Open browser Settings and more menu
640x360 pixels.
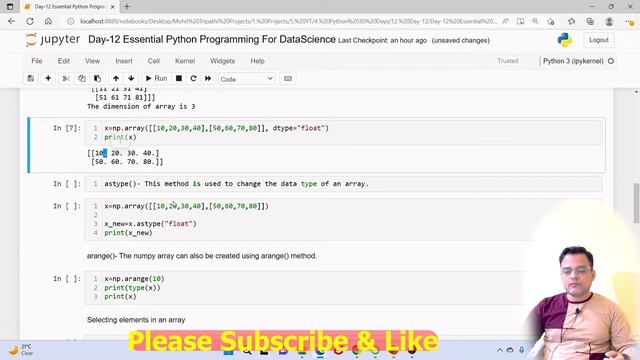(629, 22)
